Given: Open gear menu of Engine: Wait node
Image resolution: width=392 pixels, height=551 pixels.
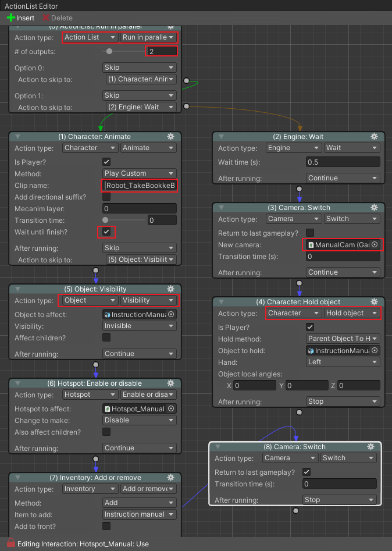Looking at the screenshot, I should click(x=375, y=137).
